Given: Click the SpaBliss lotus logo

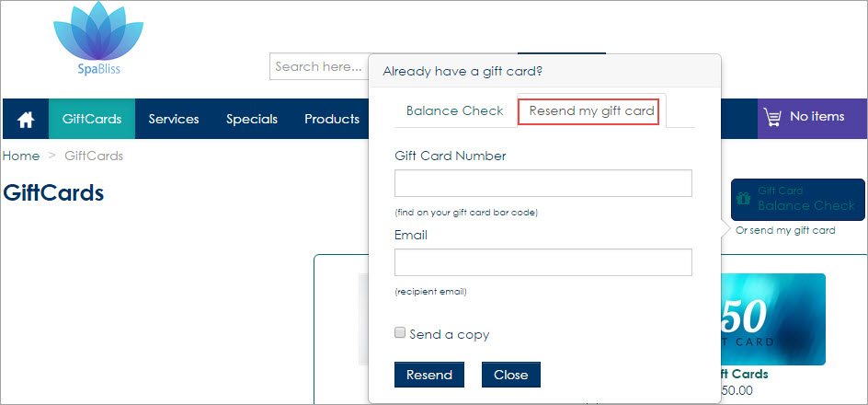Looking at the screenshot, I should coord(98,38).
